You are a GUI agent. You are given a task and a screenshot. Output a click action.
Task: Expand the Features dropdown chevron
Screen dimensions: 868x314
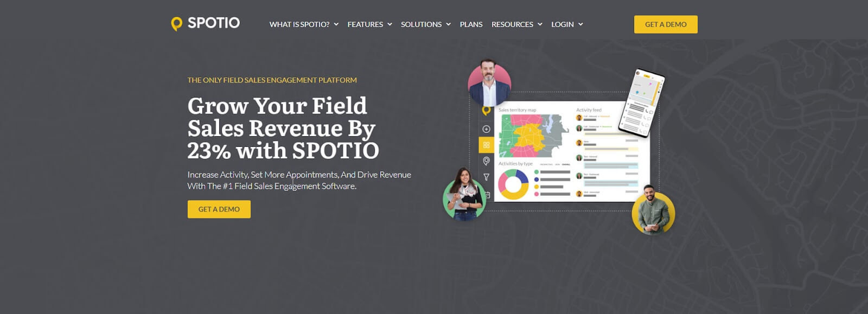(x=390, y=24)
